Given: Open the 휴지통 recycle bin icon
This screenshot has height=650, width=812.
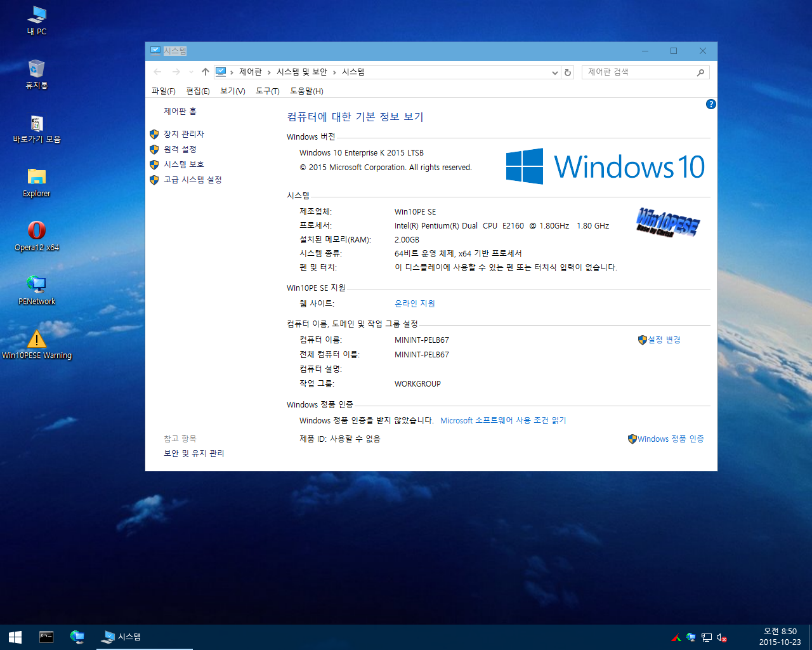Looking at the screenshot, I should pos(37,74).
